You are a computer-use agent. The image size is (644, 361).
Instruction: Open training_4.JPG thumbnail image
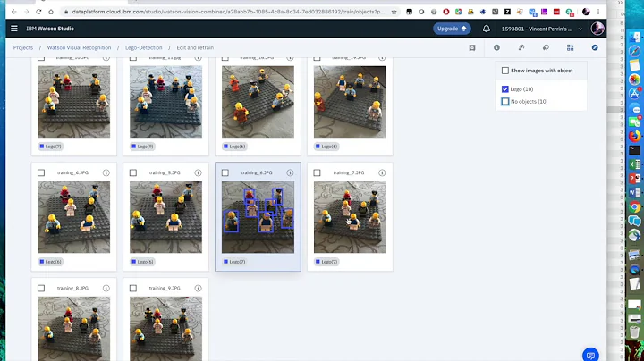point(74,217)
